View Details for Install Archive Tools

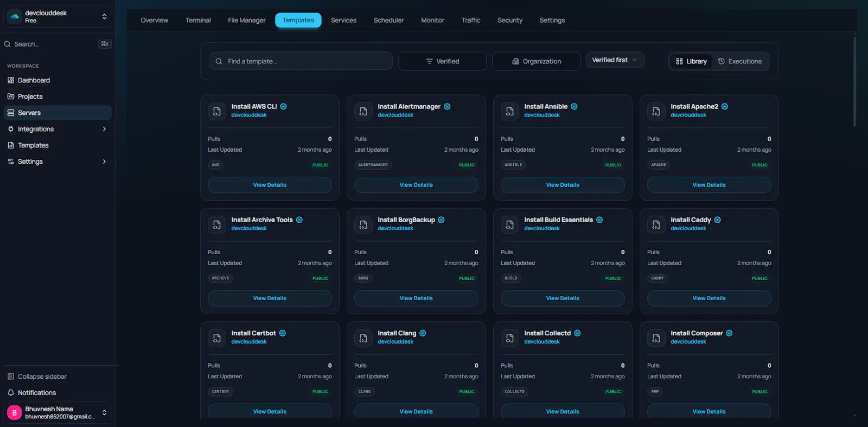(x=270, y=298)
